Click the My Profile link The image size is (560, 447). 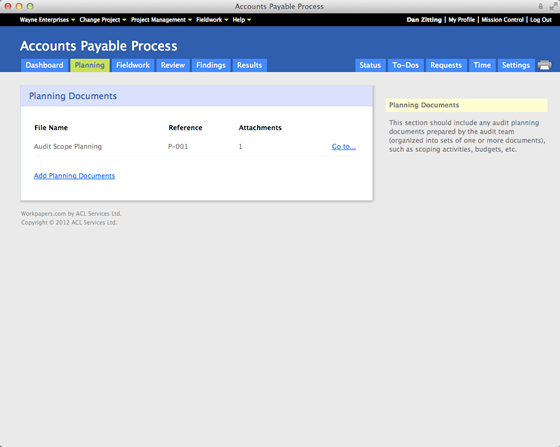click(x=461, y=20)
